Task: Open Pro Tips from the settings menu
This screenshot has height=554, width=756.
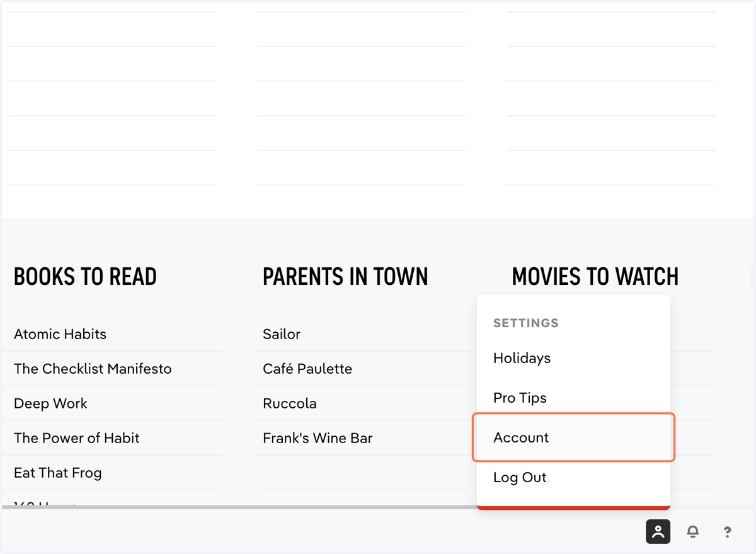Action: click(573, 398)
